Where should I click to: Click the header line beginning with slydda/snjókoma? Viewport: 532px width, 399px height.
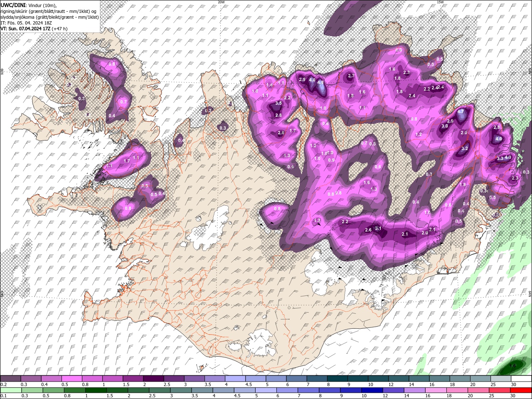click(49, 17)
